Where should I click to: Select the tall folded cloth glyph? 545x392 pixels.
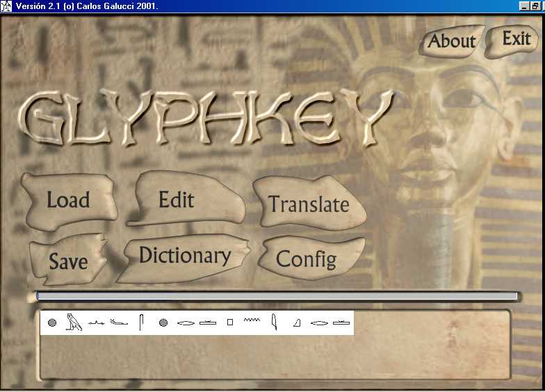coord(140,322)
